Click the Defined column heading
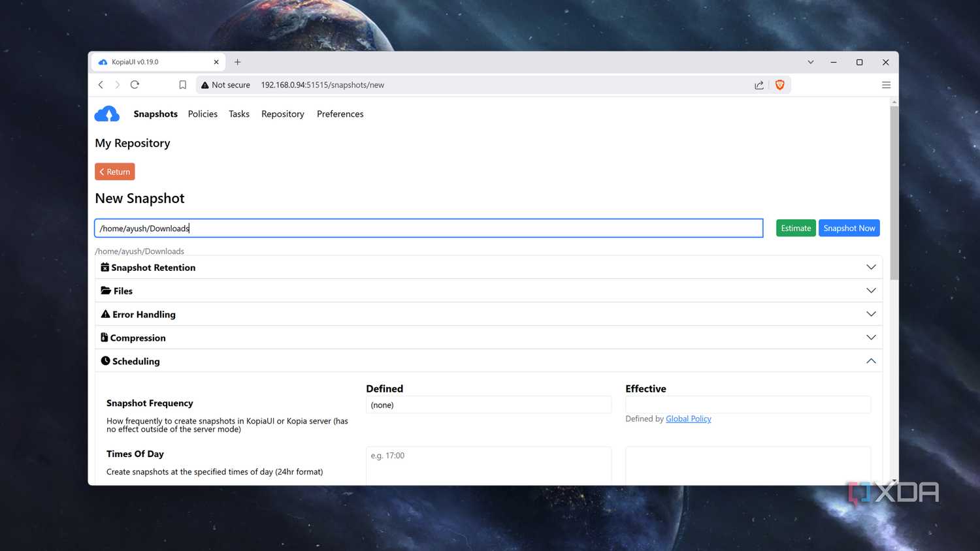980x551 pixels. click(x=385, y=388)
